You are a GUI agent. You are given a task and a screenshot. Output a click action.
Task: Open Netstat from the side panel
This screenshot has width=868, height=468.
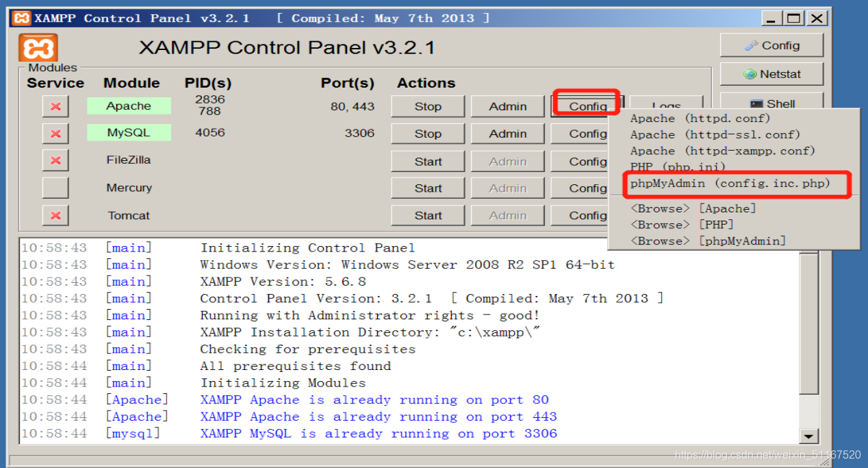coord(771,74)
